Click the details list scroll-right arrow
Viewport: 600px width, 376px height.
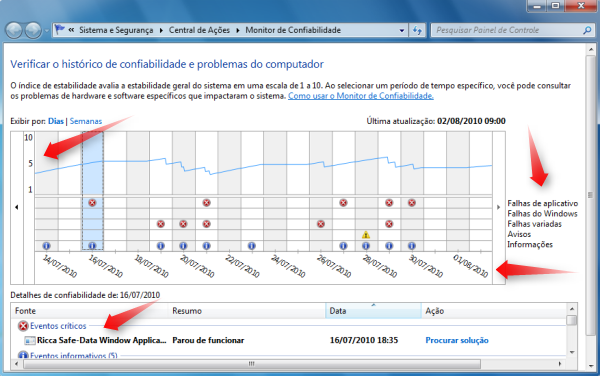[x=560, y=364]
